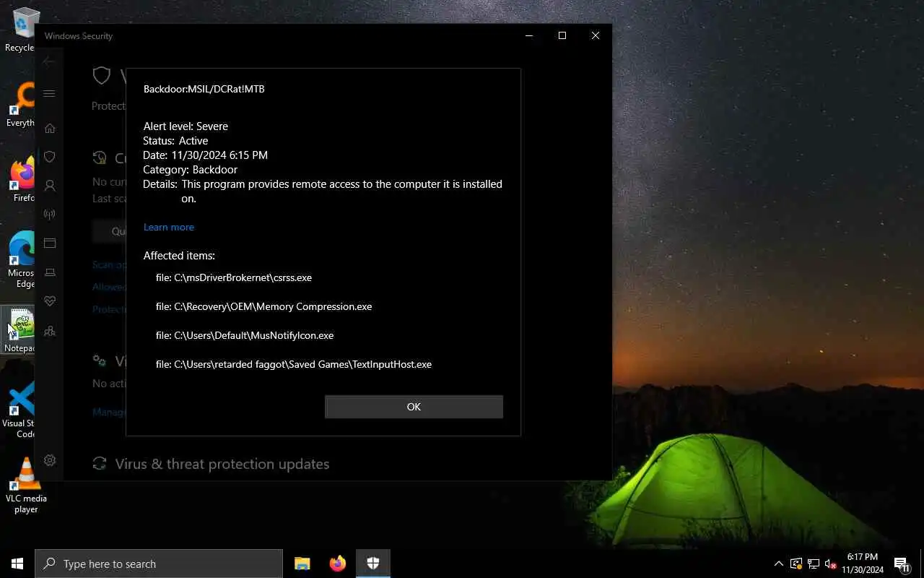Go back with the Windows Security back arrow
The height and width of the screenshot is (578, 924).
click(49, 62)
